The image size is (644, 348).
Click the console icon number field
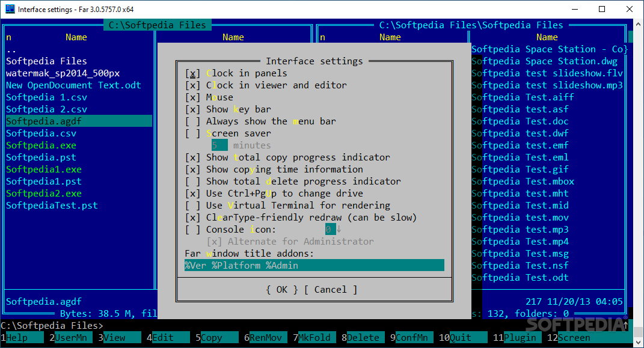330,230
